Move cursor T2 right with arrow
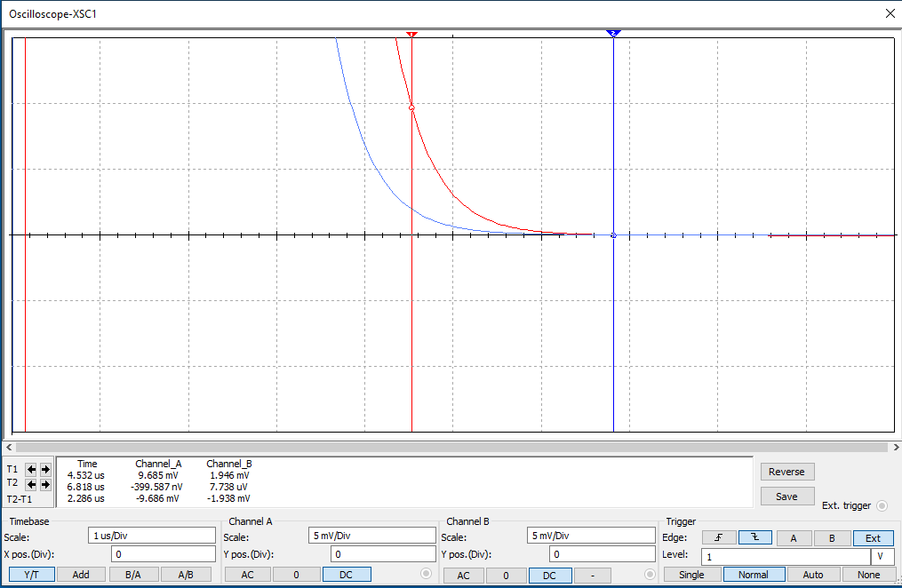Screen dimensions: 902x588 [44, 484]
